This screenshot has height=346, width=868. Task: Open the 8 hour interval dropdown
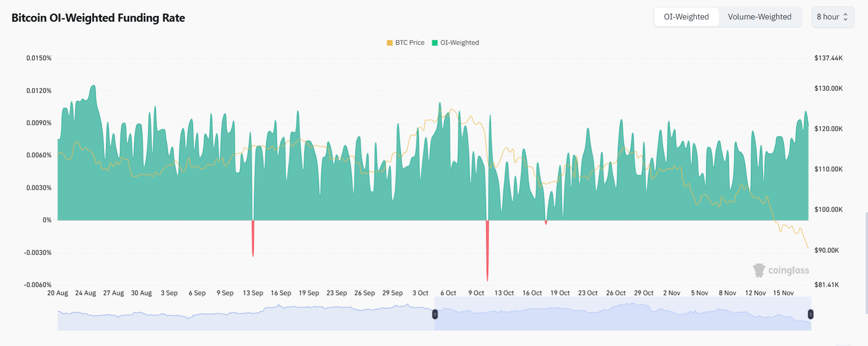tap(828, 17)
